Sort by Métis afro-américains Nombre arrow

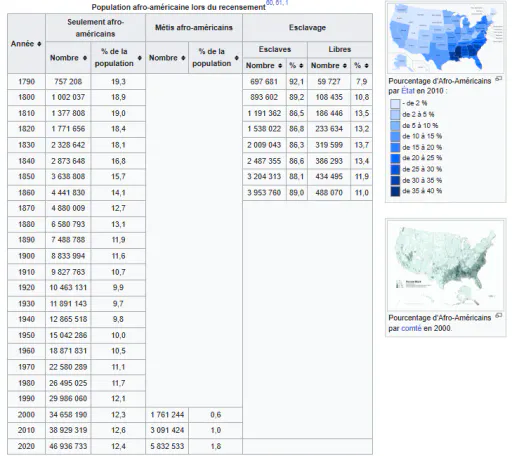click(183, 58)
